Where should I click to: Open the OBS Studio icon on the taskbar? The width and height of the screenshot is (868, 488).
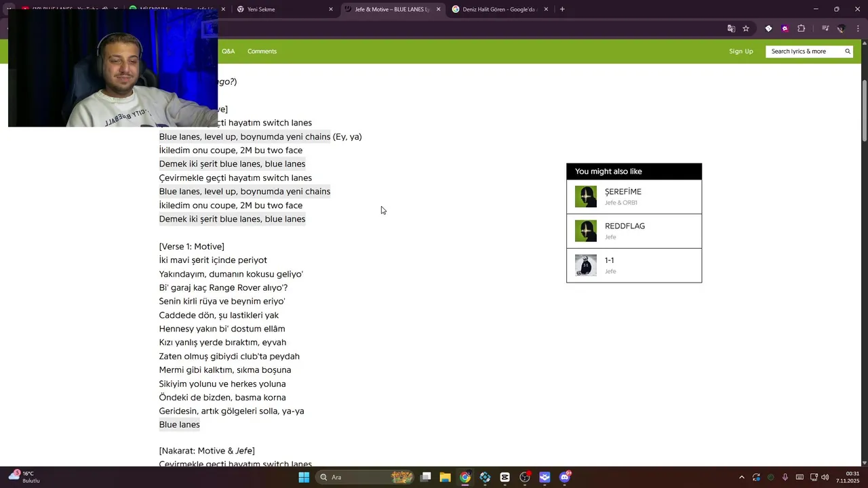525,477
